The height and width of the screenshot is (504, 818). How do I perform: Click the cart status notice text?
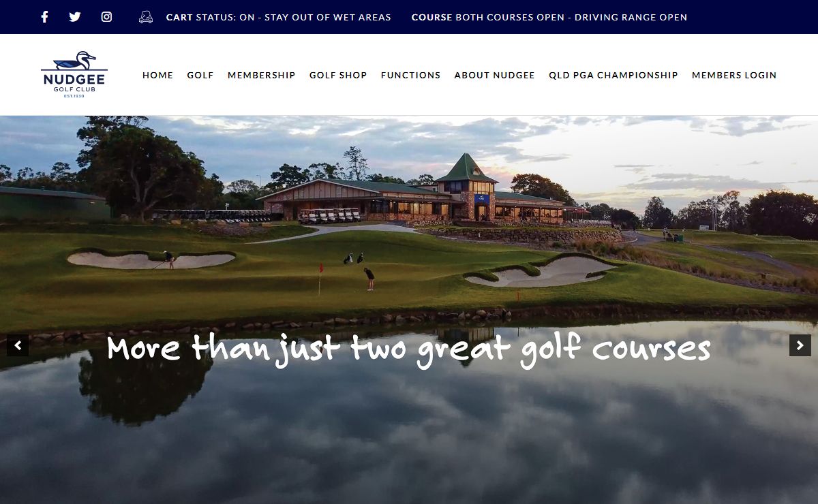click(x=279, y=17)
